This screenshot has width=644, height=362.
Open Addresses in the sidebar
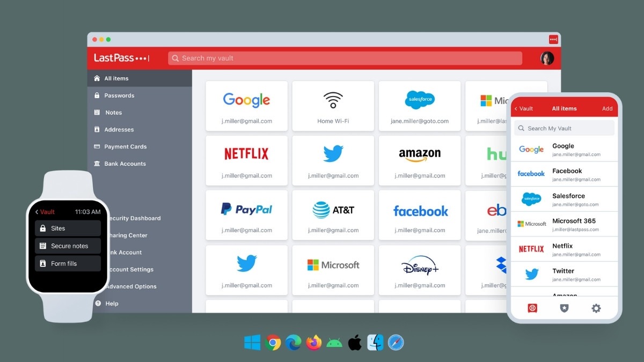coord(140,129)
